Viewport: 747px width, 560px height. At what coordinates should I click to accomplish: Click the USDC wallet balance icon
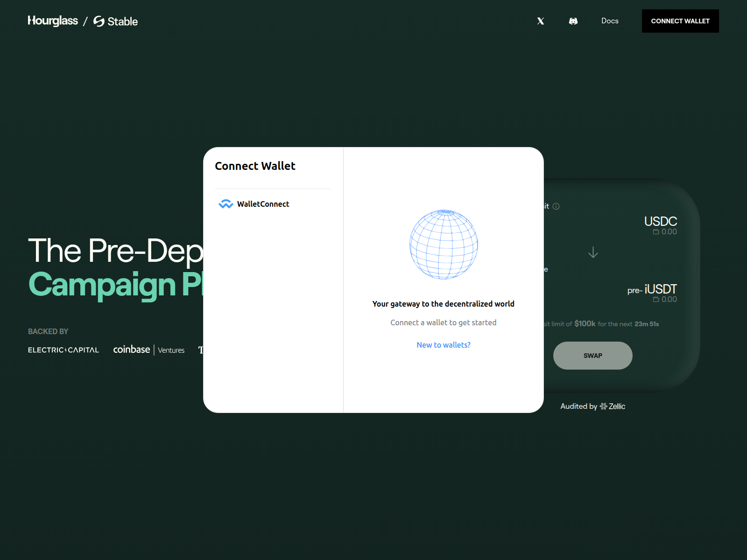pos(656,232)
